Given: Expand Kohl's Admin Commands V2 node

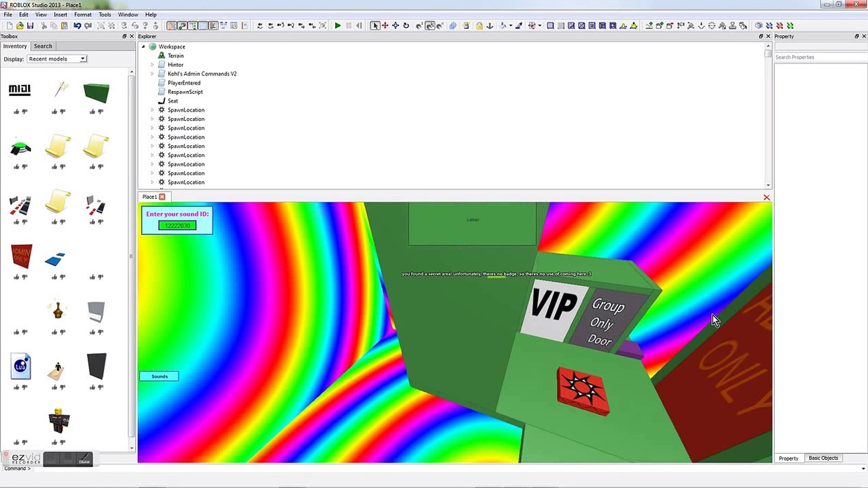Looking at the screenshot, I should pyautogui.click(x=152, y=74).
